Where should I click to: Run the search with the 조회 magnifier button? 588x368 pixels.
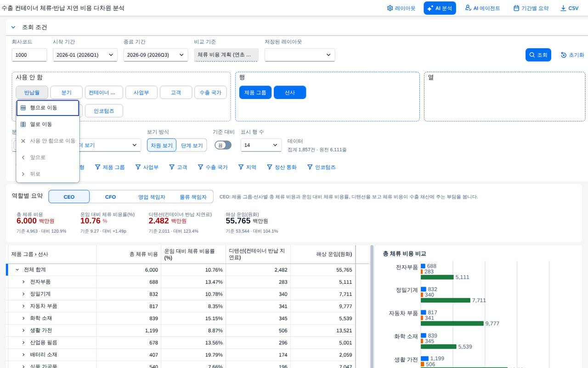[x=538, y=55]
